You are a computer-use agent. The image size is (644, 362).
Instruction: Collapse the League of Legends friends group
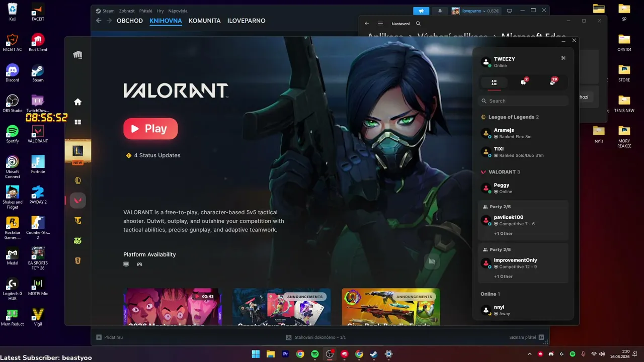click(x=510, y=117)
